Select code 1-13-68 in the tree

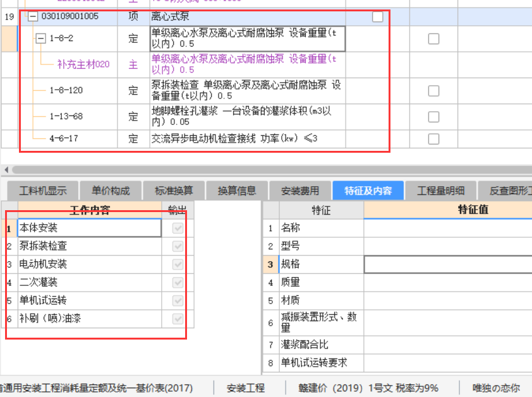click(66, 116)
